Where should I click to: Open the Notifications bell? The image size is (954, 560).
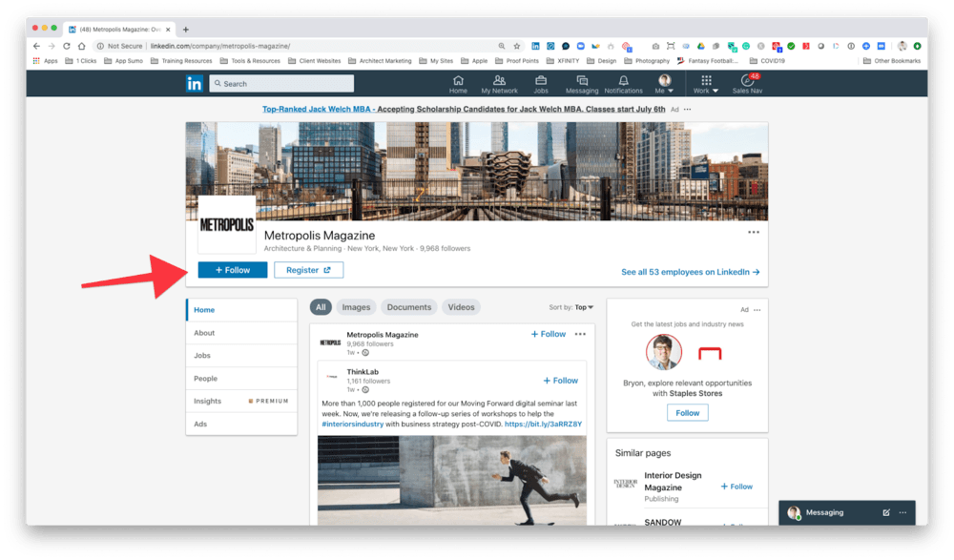point(623,84)
